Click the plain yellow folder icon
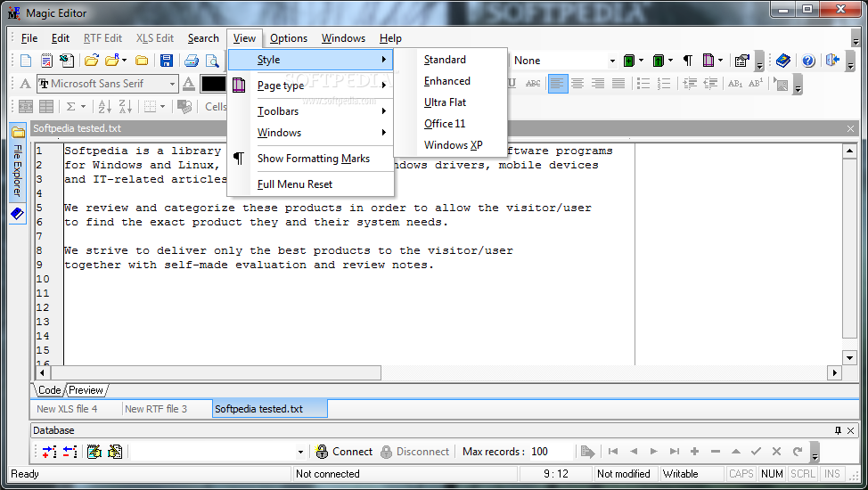Image resolution: width=868 pixels, height=490 pixels. (x=142, y=61)
